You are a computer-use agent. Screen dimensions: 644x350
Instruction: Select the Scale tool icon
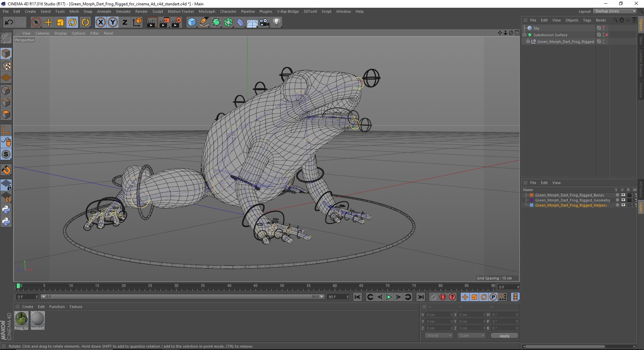[60, 23]
